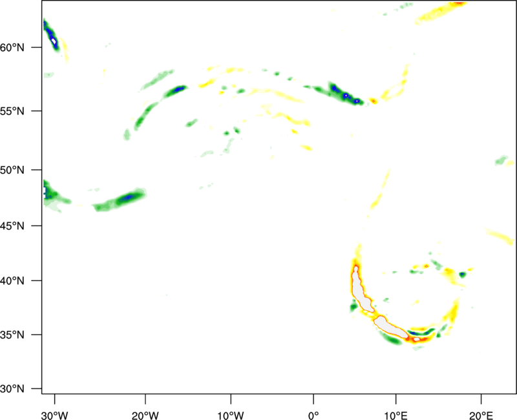This screenshot has height=420, width=517.
Task: Click the 20°E longitude label
Action: pos(481,415)
